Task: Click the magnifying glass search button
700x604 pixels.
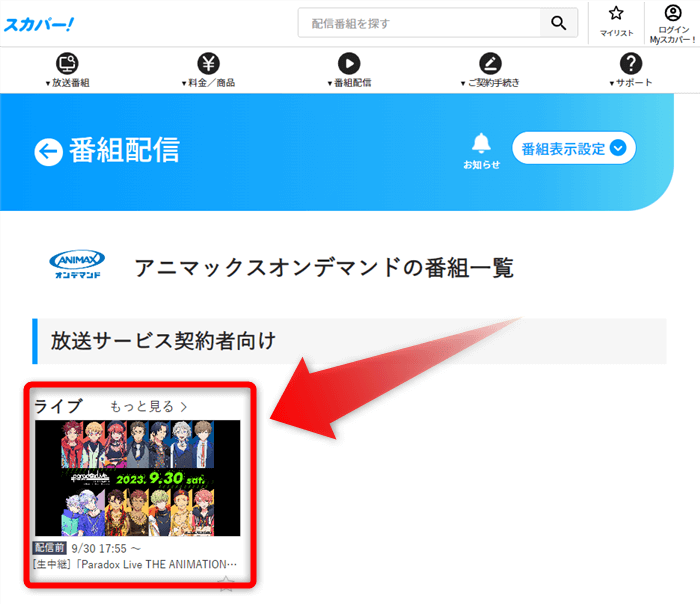Action: click(558, 23)
